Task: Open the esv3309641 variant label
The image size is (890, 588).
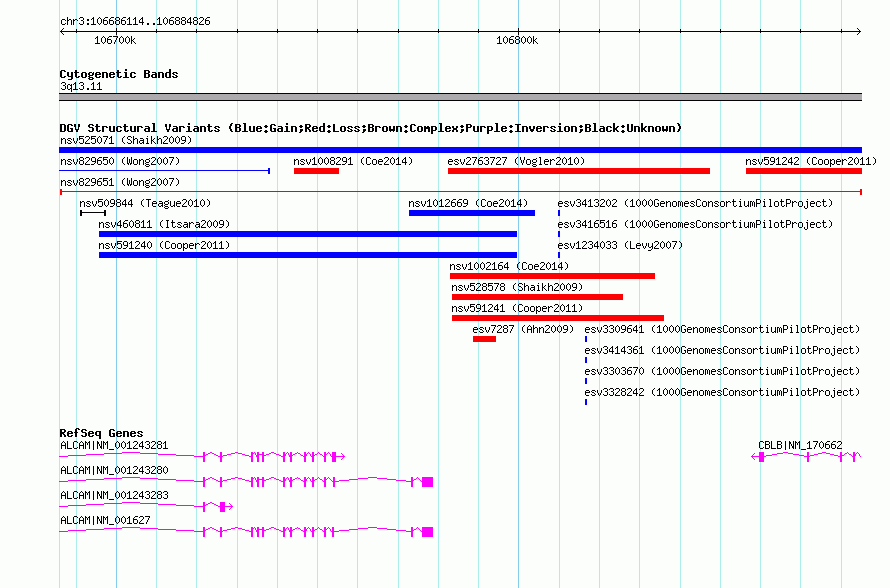Action: coord(722,329)
